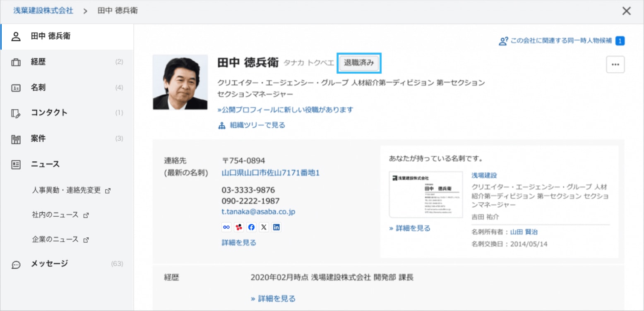The image size is (644, 311).
Task: Click 詳細を見る under the social icons
Action: (x=239, y=243)
